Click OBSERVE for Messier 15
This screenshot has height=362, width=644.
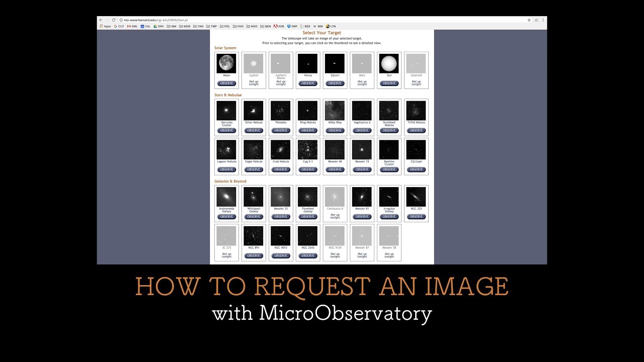pyautogui.click(x=362, y=169)
